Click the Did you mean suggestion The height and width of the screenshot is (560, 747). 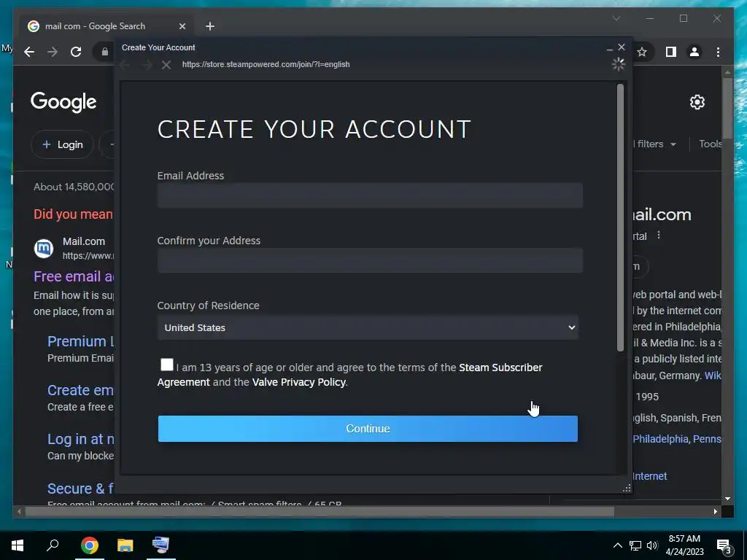[73, 214]
